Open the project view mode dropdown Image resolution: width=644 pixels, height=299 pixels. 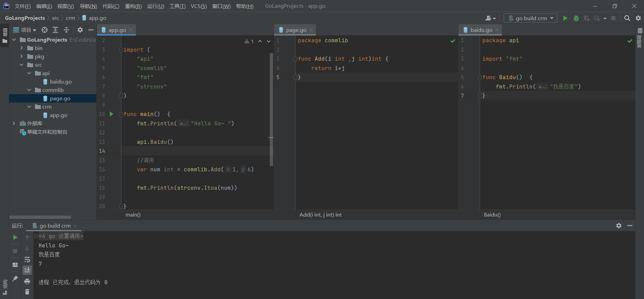pos(25,30)
